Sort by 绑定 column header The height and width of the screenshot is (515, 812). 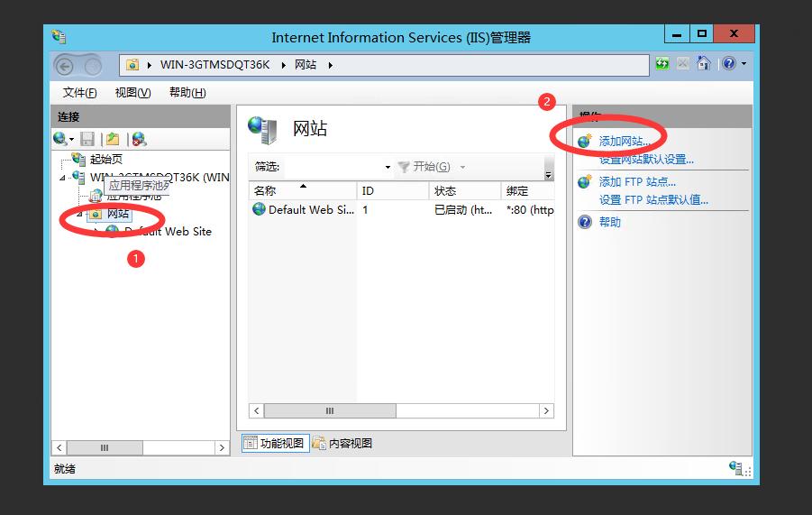tap(528, 191)
